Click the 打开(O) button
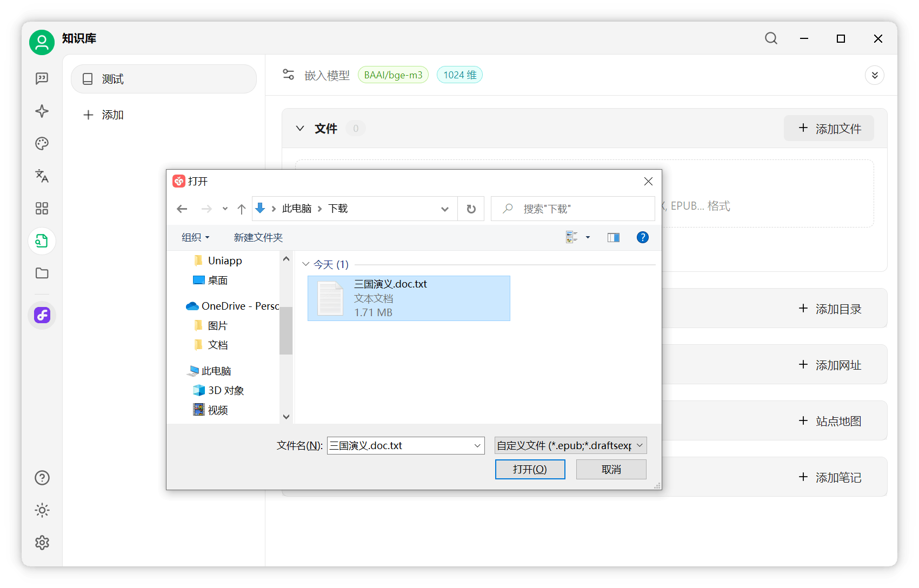 coord(530,469)
